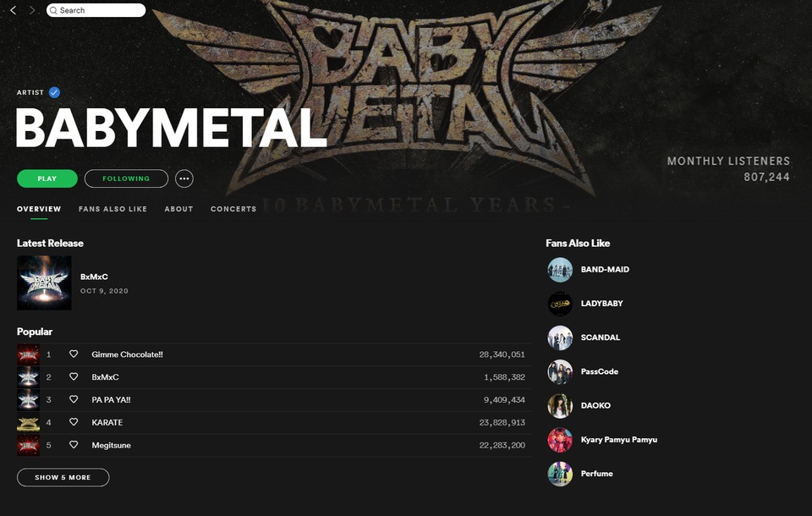Switch to the Fans Also Like tab
The width and height of the screenshot is (812, 516).
coord(112,209)
